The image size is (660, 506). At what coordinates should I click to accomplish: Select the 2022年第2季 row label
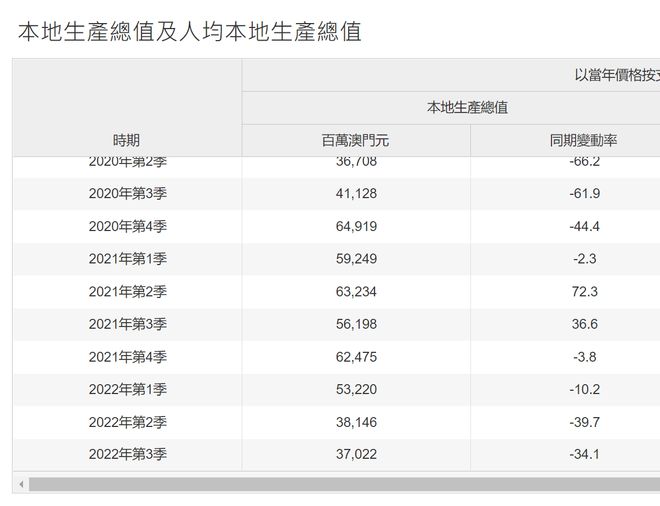(126, 422)
